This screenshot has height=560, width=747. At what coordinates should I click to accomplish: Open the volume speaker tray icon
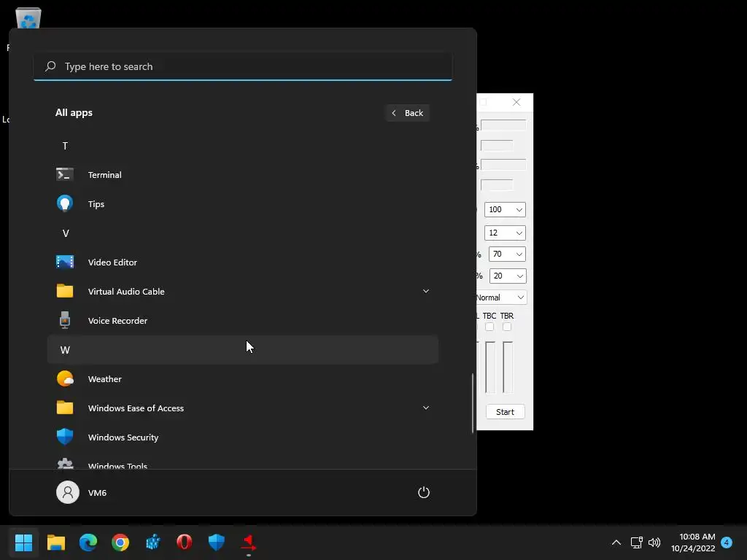pyautogui.click(x=654, y=542)
